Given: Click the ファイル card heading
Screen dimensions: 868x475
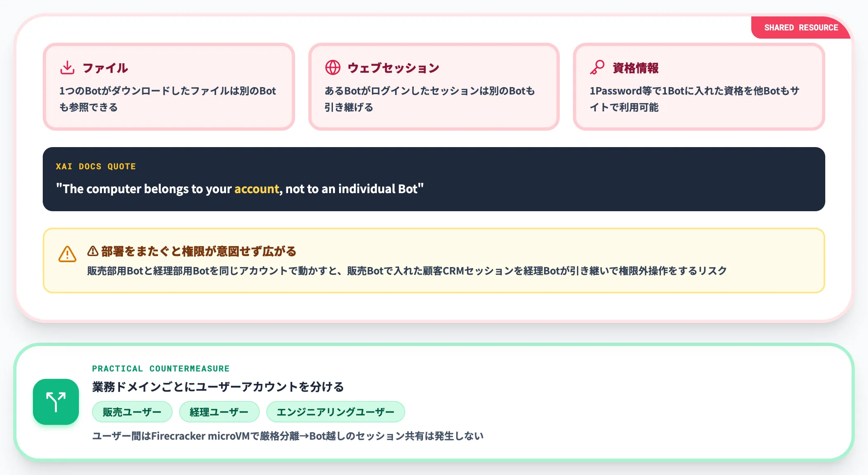Looking at the screenshot, I should tap(106, 68).
